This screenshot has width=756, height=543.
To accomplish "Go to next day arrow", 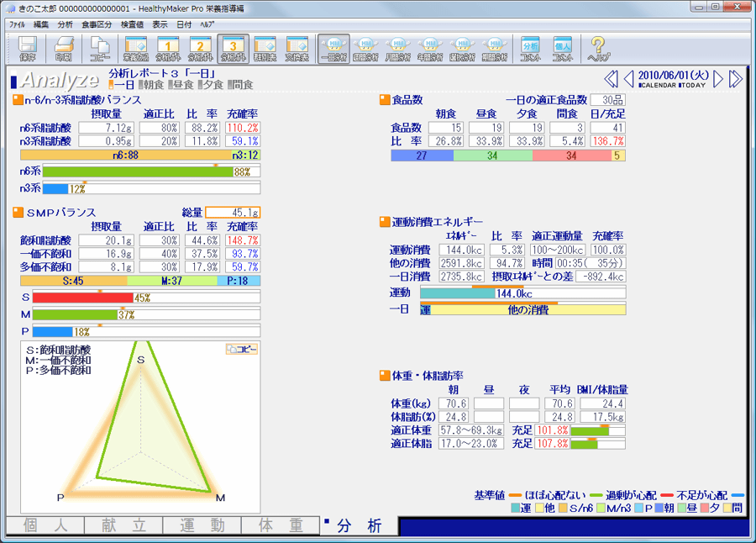I will click(718, 79).
